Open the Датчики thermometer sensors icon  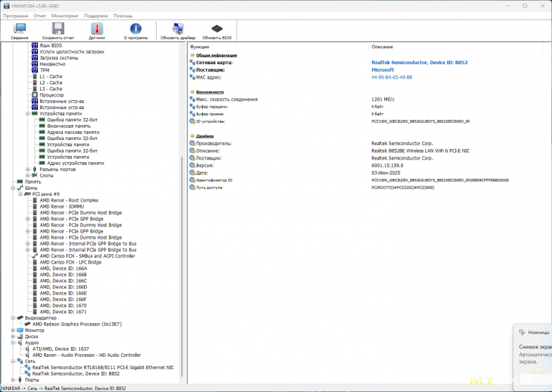pos(97,31)
